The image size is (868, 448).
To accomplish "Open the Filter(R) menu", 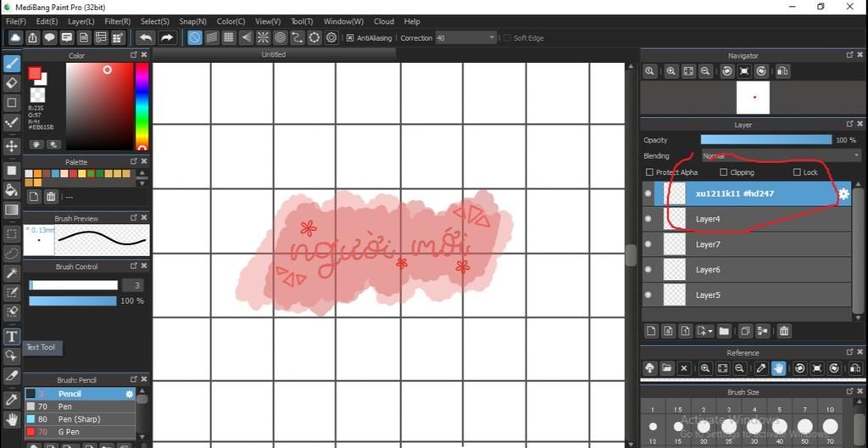I will pyautogui.click(x=117, y=21).
